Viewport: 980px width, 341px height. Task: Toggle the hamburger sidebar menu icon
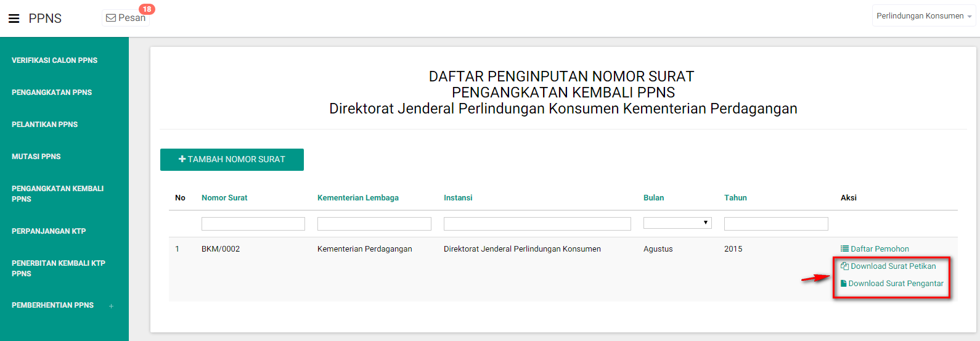pyautogui.click(x=14, y=18)
